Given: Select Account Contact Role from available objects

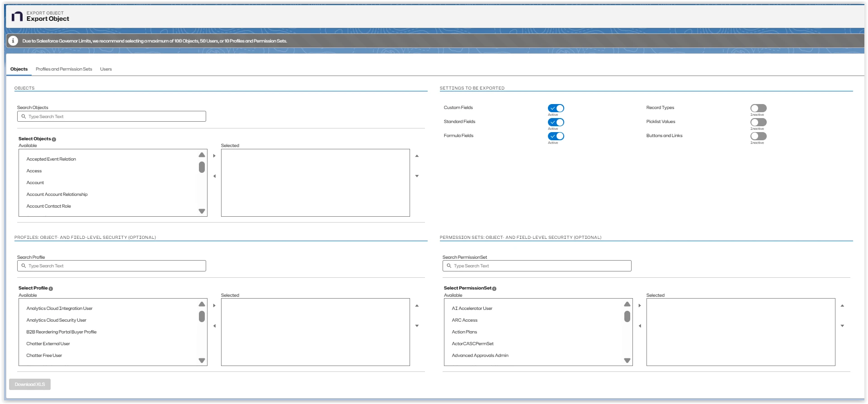Looking at the screenshot, I should tap(49, 206).
